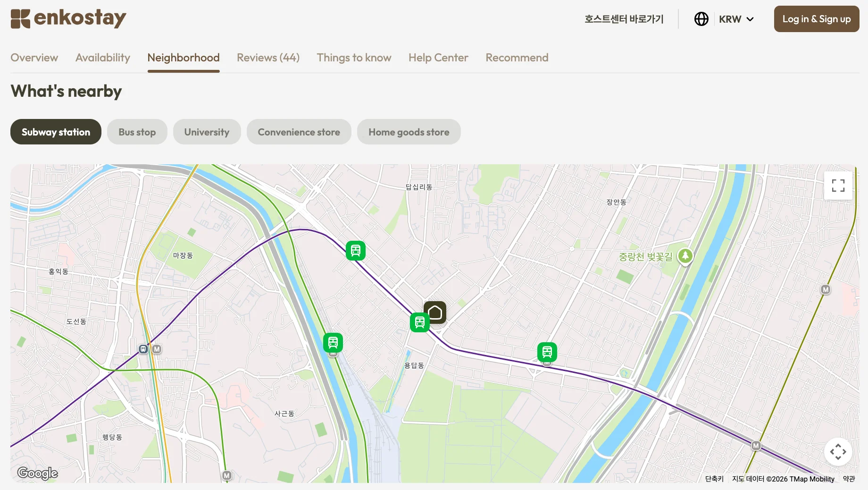Click the park icon along 중랑천 벚꽃길
The image size is (868, 490).
(x=685, y=256)
